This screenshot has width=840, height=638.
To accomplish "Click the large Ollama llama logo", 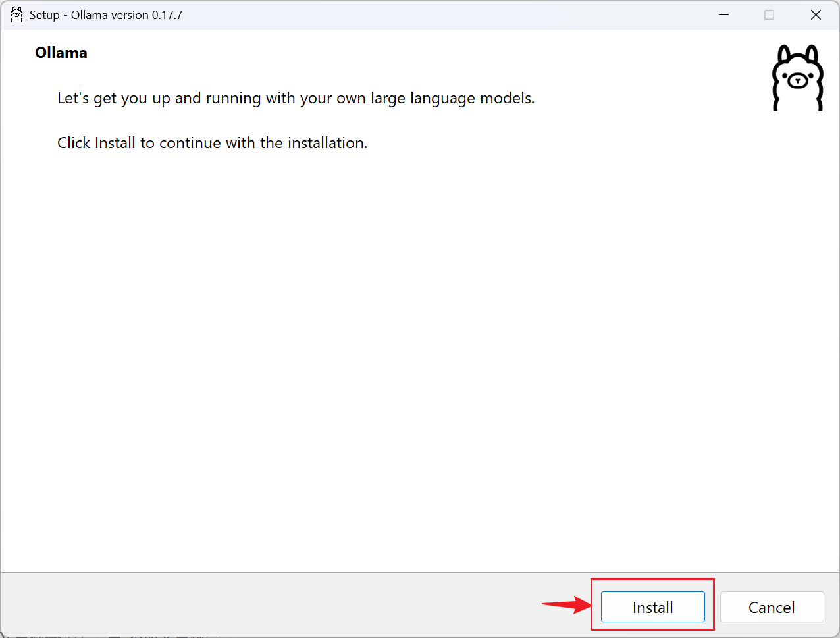I will (797, 78).
